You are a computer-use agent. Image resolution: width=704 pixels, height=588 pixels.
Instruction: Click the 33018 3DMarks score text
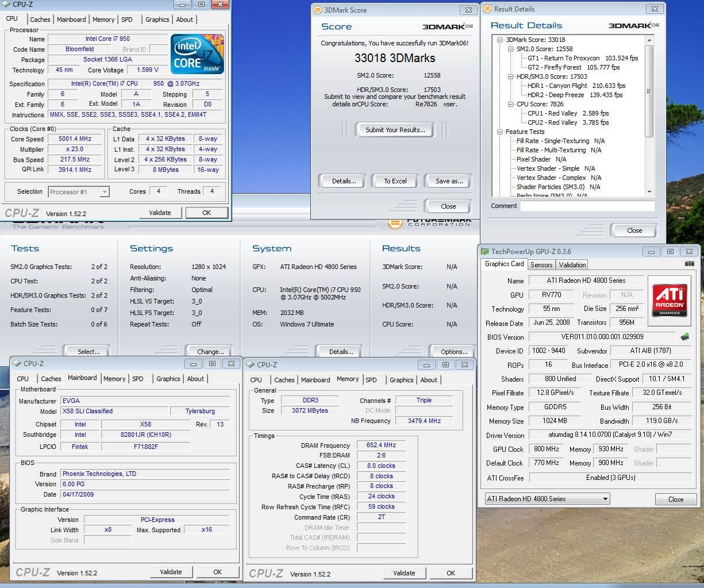tap(395, 58)
